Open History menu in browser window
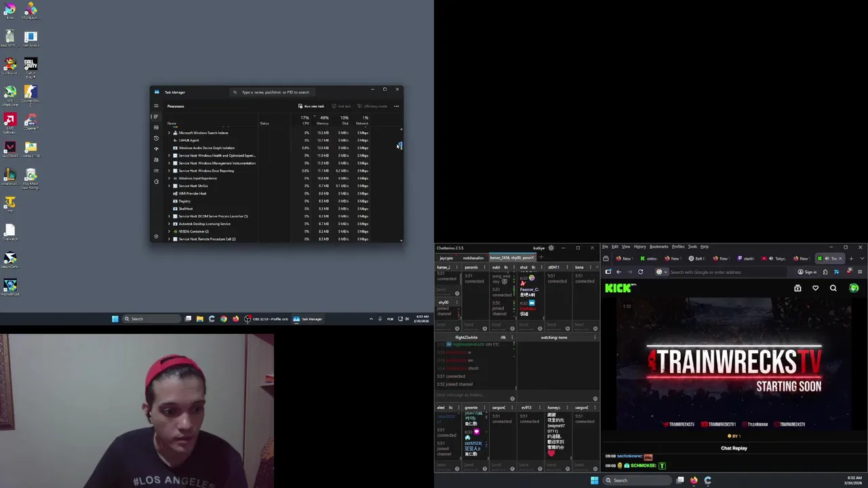This screenshot has height=488, width=868. (x=639, y=247)
